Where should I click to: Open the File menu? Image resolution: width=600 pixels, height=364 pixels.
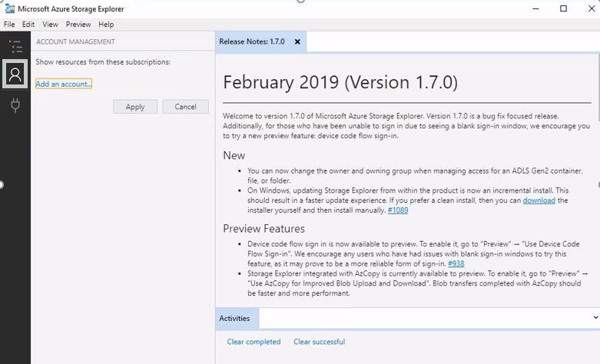point(9,25)
